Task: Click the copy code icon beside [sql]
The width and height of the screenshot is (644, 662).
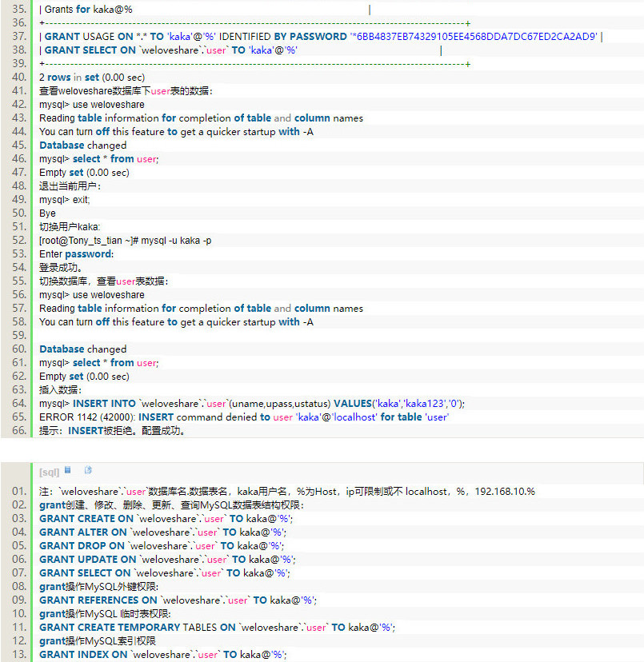Action: pos(88,470)
